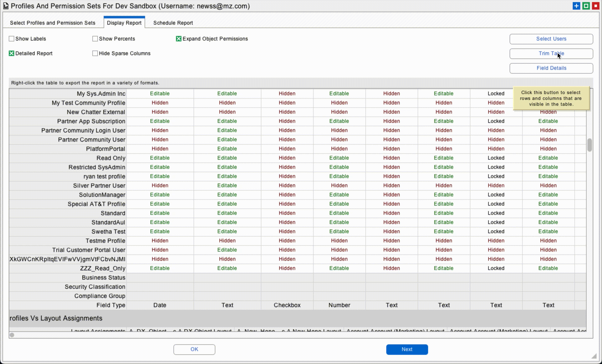Open the Field Details button
The height and width of the screenshot is (364, 602).
pos(551,68)
